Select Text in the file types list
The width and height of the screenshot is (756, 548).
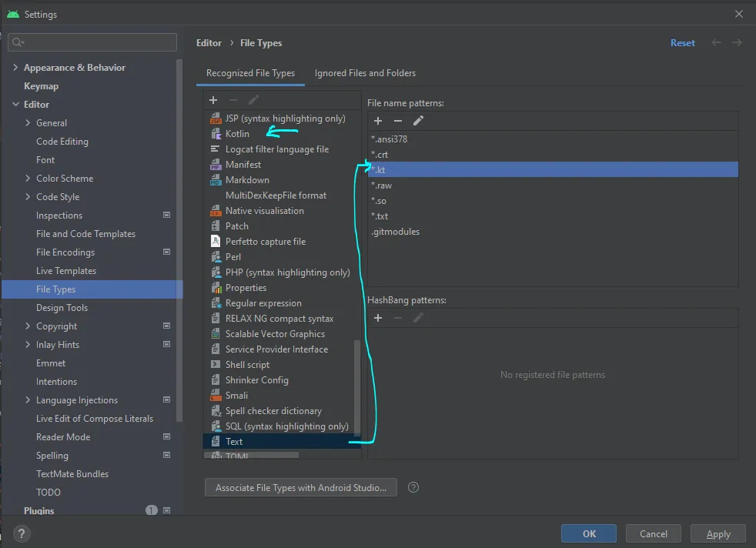282,442
